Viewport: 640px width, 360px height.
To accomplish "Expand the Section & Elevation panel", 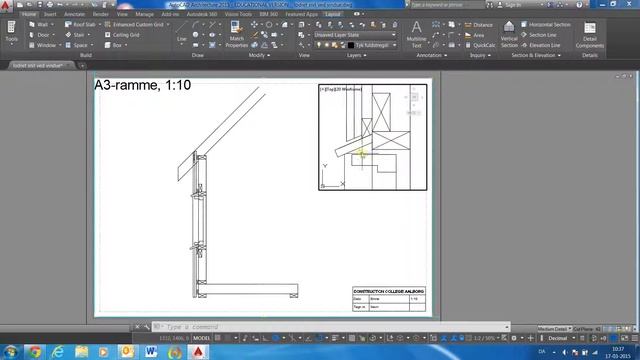I will click(536, 55).
